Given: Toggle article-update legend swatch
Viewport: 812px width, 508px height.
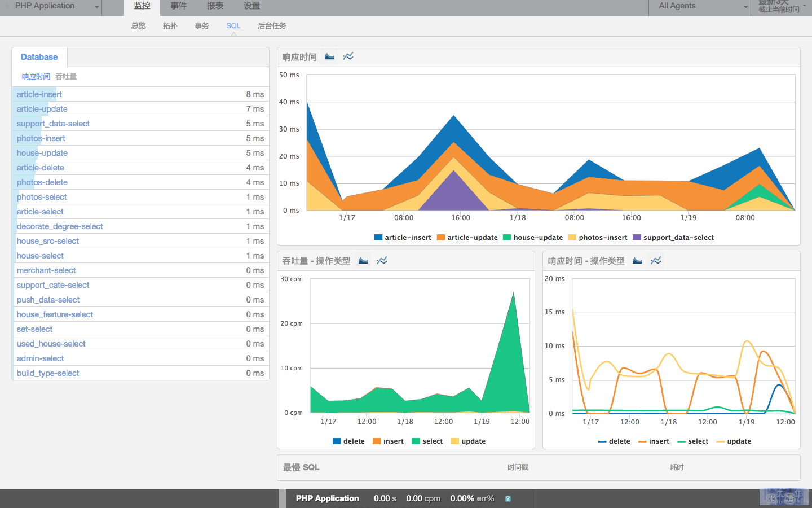Looking at the screenshot, I should click(x=441, y=238).
